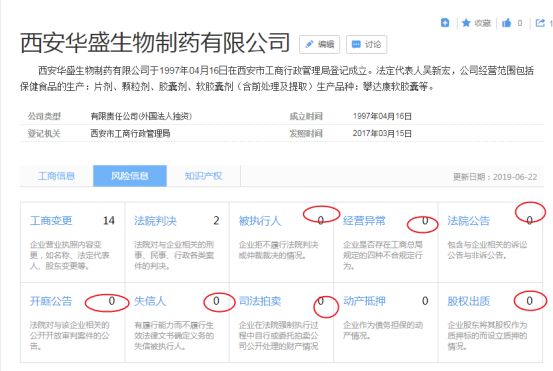Click the 讨论 discussion button

[x=366, y=44]
